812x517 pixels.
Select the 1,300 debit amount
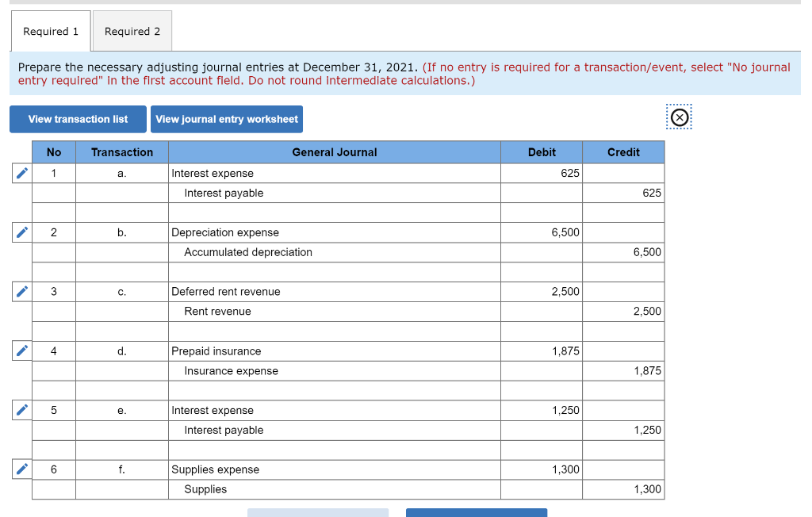542,469
